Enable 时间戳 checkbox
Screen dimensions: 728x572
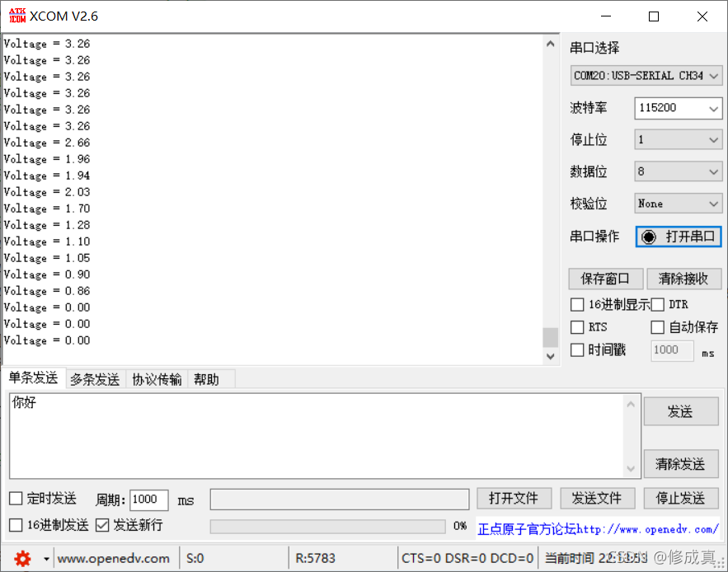577,349
